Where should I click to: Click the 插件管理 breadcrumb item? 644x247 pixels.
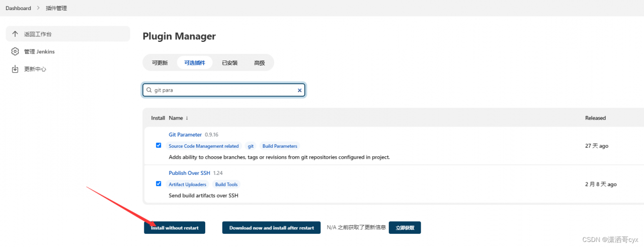tap(56, 8)
